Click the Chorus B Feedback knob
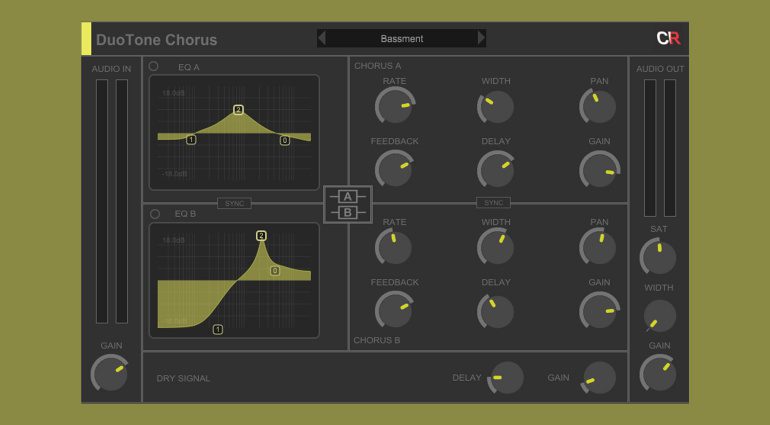 point(394,310)
